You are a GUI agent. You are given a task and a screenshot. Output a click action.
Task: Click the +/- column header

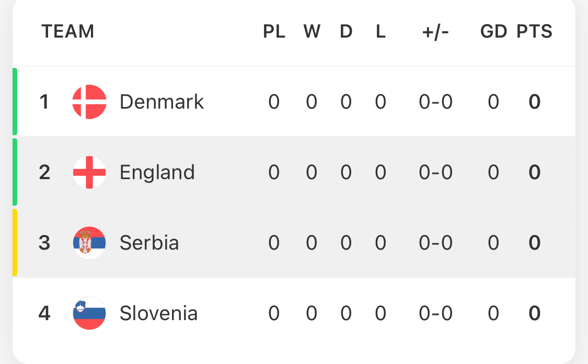pos(435,32)
